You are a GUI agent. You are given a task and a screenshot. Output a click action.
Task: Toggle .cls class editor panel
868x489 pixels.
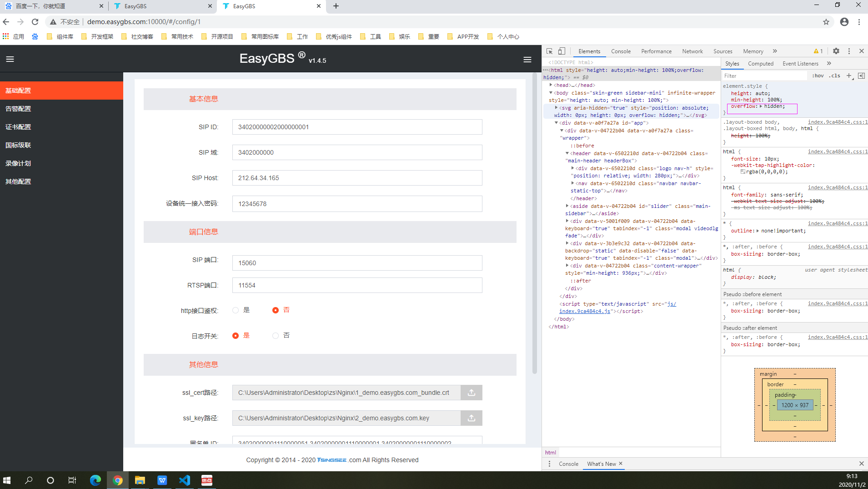coord(834,76)
